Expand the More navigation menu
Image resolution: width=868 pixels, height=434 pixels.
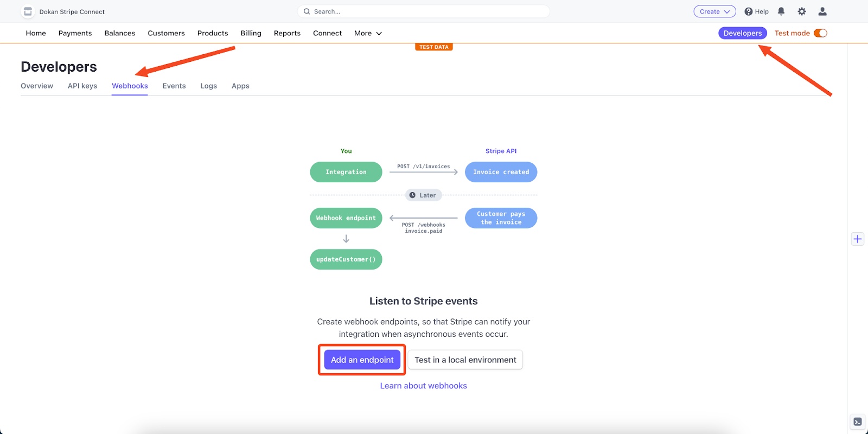pyautogui.click(x=368, y=33)
